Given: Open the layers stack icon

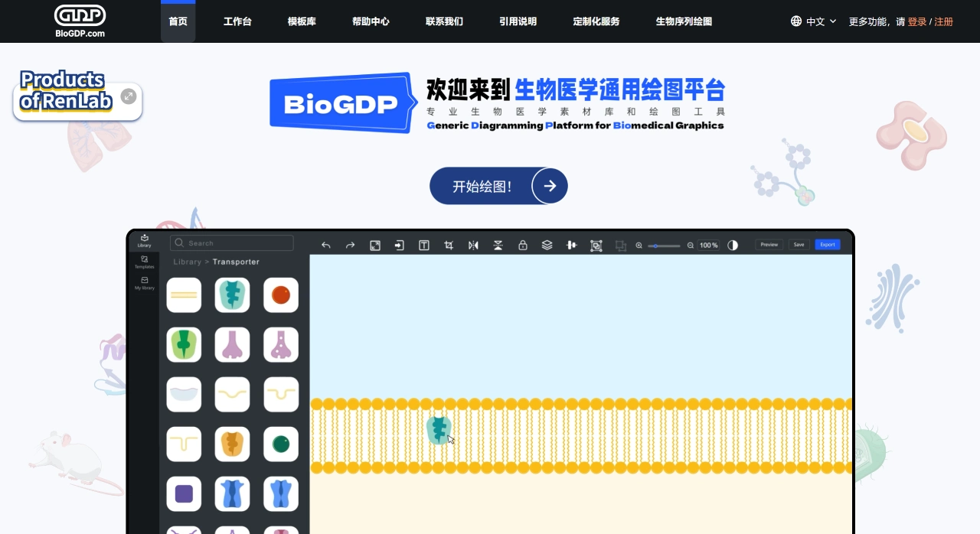Looking at the screenshot, I should click(x=547, y=246).
